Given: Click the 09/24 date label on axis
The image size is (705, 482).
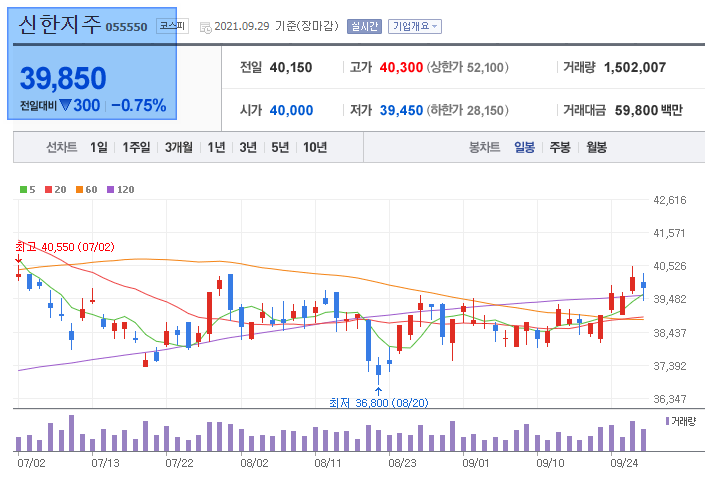Looking at the screenshot, I should tap(624, 463).
